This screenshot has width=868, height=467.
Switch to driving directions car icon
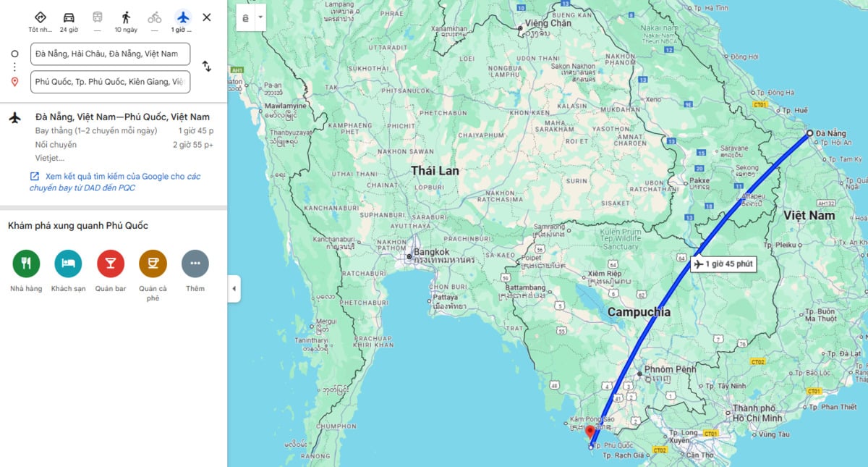pos(69,17)
